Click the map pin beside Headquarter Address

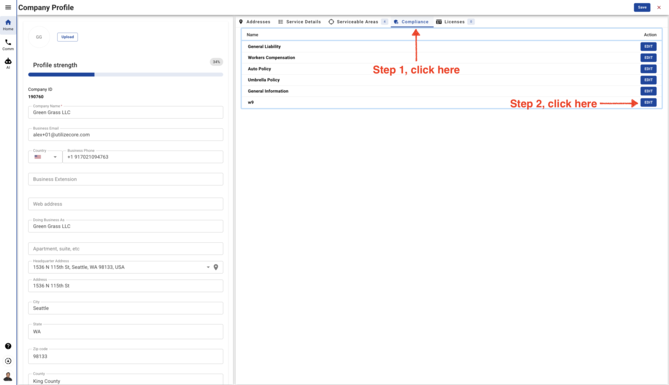pyautogui.click(x=216, y=267)
